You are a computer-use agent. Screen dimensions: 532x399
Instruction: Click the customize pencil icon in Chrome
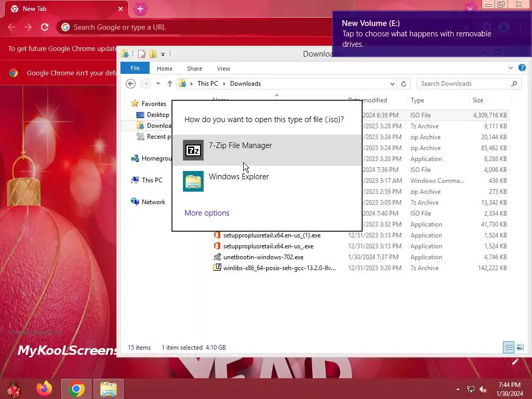[x=515, y=362]
